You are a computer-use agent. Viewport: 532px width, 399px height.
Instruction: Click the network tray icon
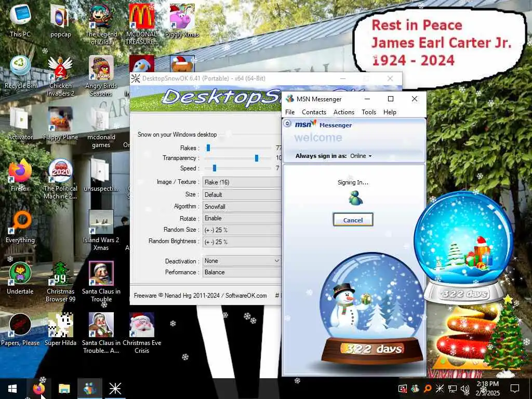pyautogui.click(x=453, y=389)
